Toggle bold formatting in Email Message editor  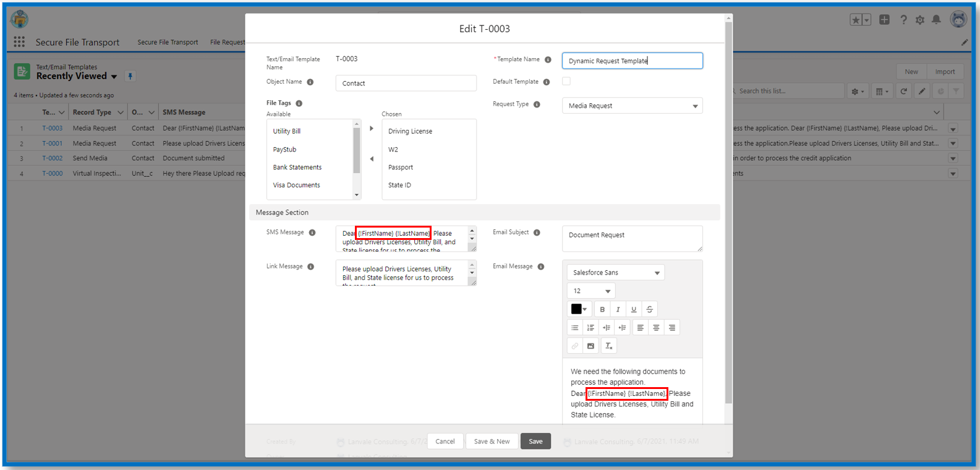coord(602,309)
